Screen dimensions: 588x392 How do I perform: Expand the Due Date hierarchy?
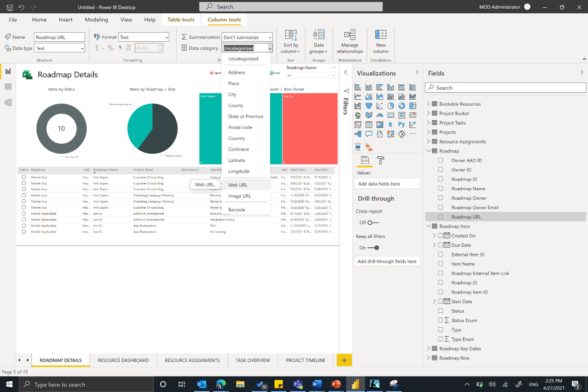[434, 245]
